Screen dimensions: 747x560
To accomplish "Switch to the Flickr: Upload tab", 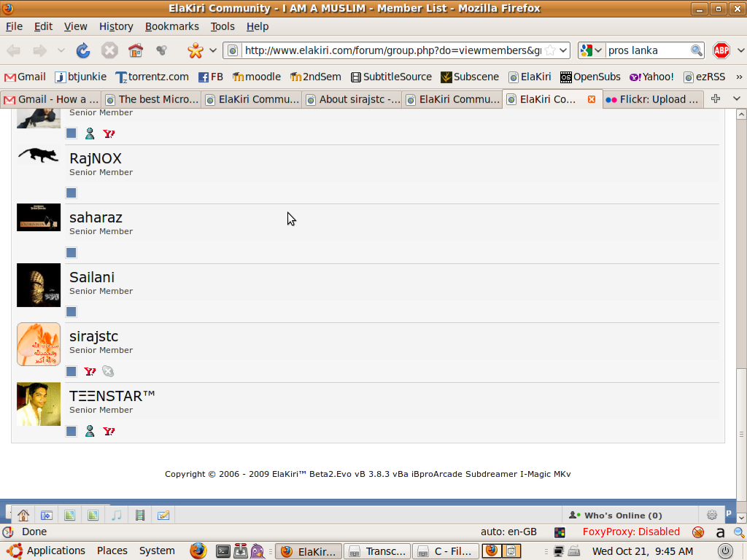I will [x=653, y=99].
